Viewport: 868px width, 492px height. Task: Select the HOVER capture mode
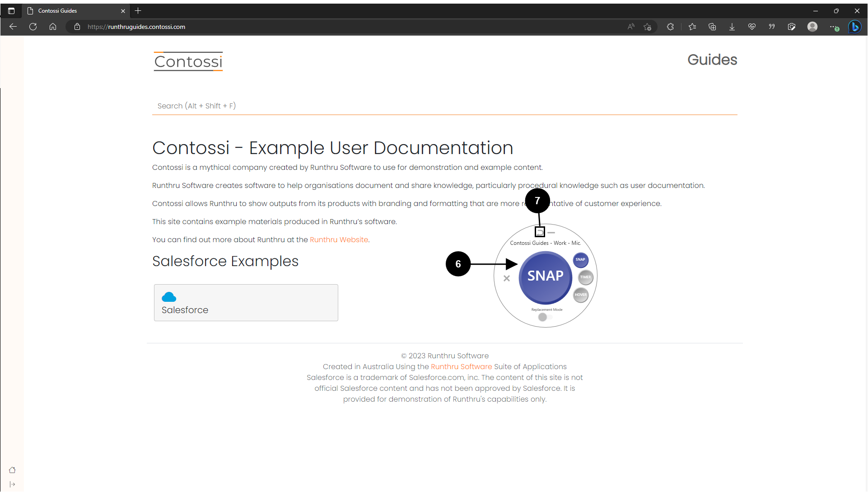coord(581,295)
